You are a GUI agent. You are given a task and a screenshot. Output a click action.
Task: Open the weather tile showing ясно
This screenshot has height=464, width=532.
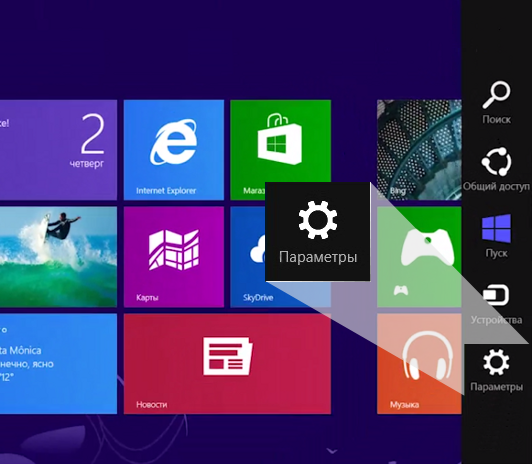tap(58, 364)
